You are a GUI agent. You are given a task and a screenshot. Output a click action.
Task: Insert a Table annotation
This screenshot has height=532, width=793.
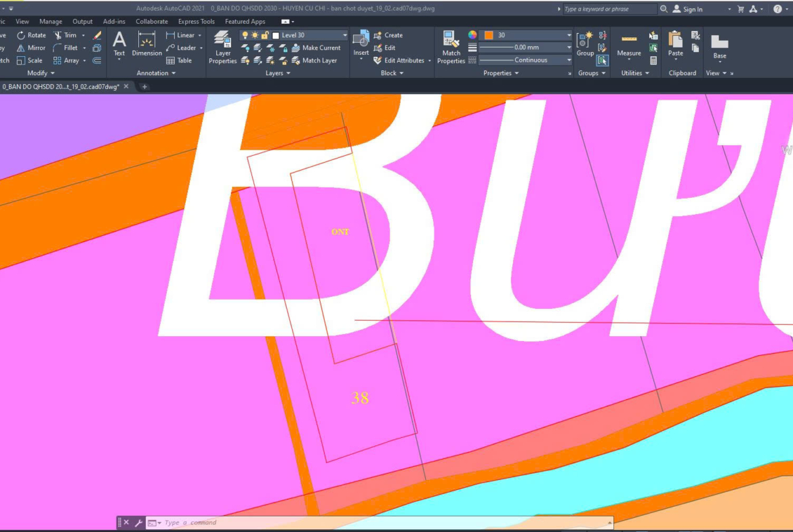pyautogui.click(x=179, y=60)
